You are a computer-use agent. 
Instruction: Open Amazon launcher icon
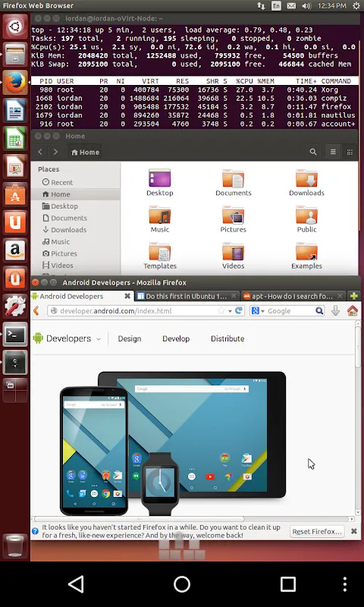[15, 250]
